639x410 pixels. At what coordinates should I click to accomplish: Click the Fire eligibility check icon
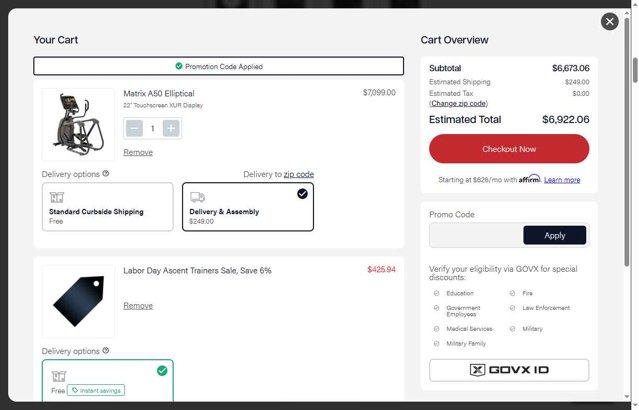512,293
